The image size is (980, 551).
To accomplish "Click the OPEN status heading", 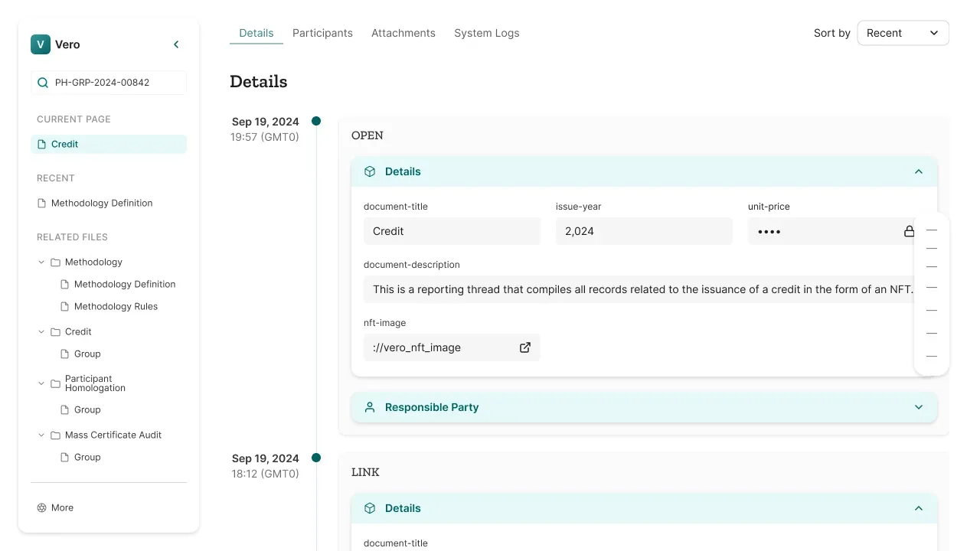I will click(x=367, y=135).
